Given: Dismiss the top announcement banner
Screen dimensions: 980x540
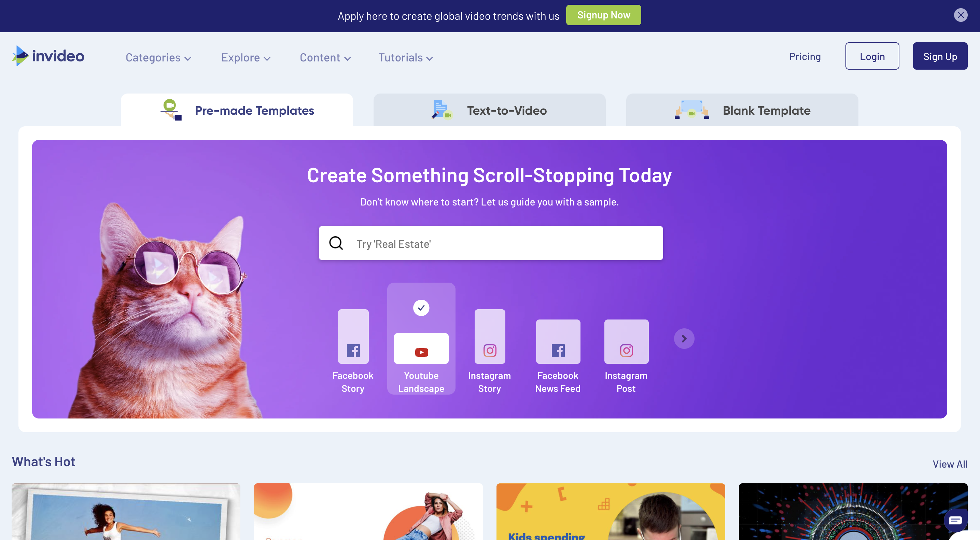Looking at the screenshot, I should (x=961, y=15).
